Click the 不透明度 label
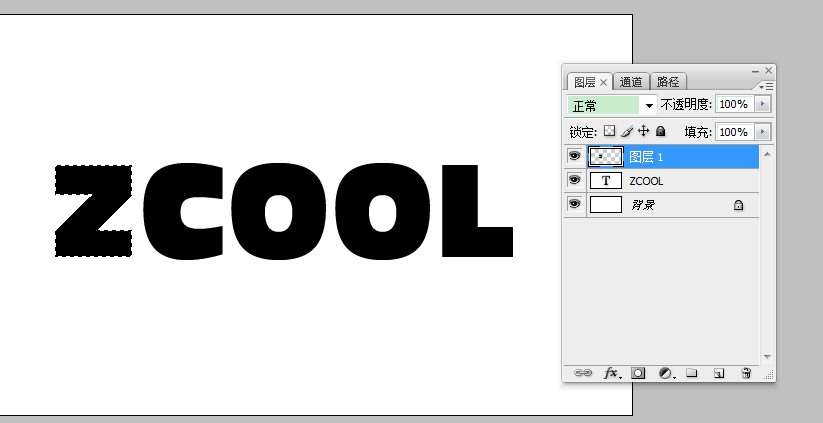 click(686, 104)
